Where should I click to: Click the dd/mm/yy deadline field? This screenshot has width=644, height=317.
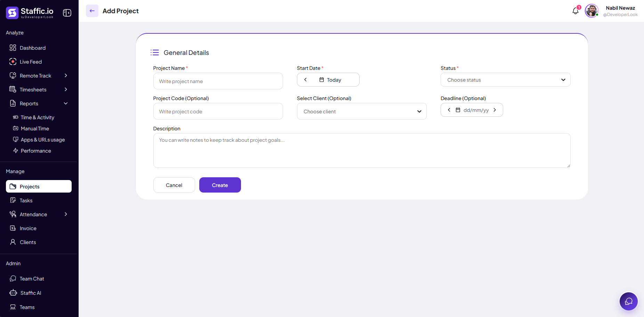(476, 110)
